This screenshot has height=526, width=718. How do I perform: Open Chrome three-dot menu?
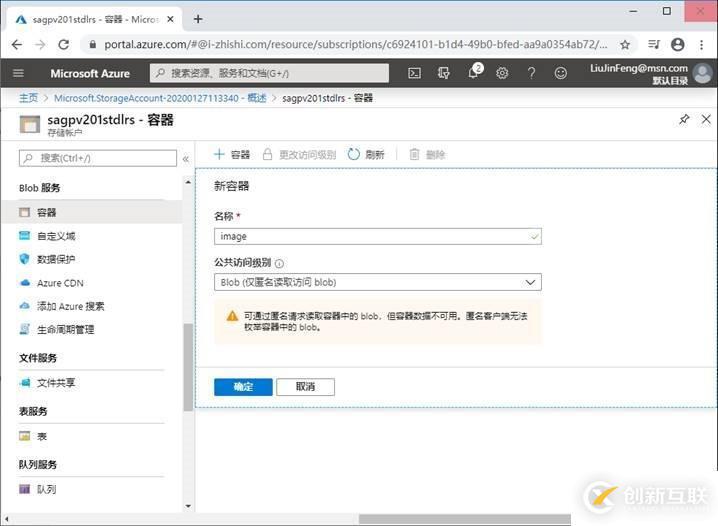pyautogui.click(x=702, y=44)
